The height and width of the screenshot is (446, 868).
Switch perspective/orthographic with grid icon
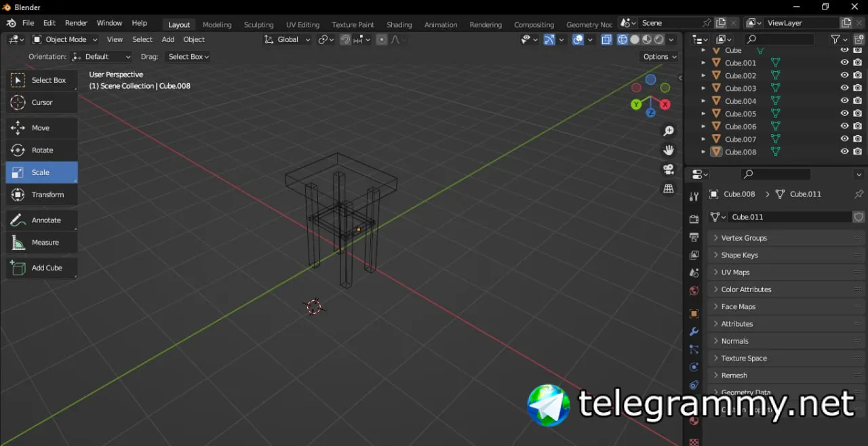point(669,188)
